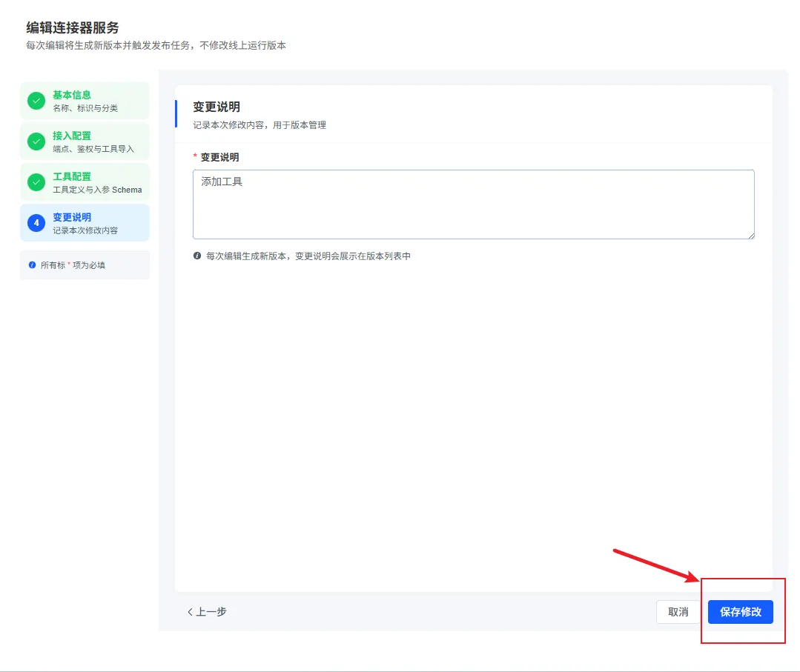
Task: Go to the 接入配置 step
Action: 85,142
